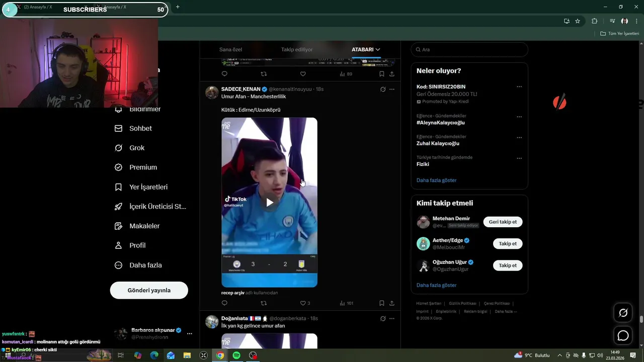Bookmark this page with Chrome star

(578, 21)
